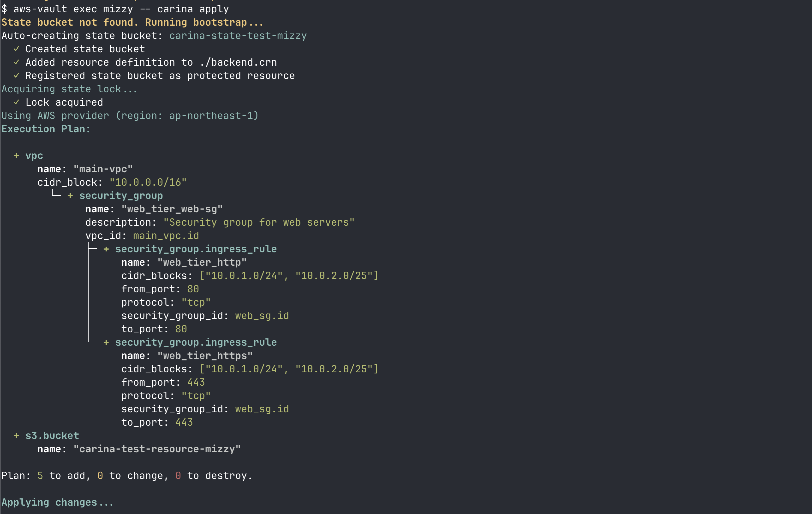Click the "web_tier_http" rule name
Screen dimensions: 812x514
(202, 263)
